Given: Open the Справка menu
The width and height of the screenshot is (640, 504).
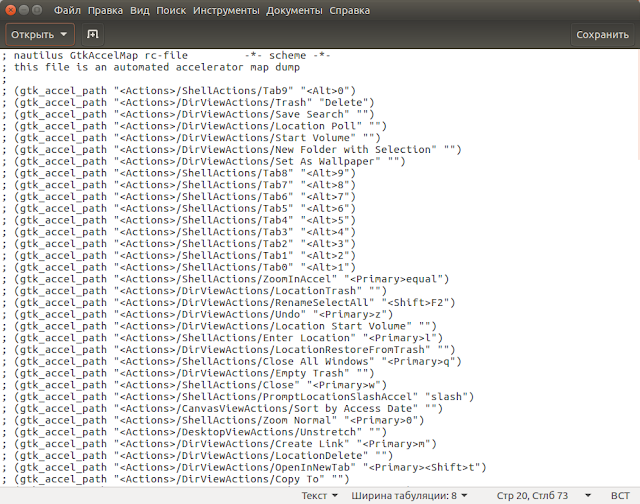Looking at the screenshot, I should 349,10.
